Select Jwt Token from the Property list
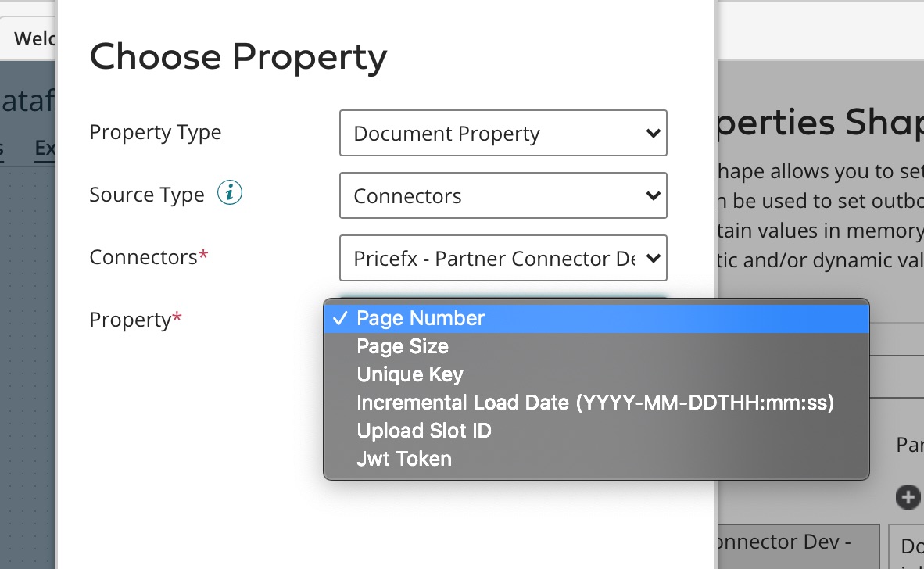This screenshot has width=924, height=569. (x=403, y=459)
